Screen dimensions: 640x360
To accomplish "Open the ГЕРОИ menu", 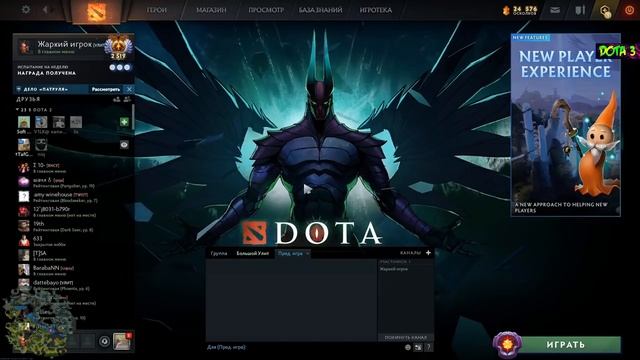I will (157, 10).
